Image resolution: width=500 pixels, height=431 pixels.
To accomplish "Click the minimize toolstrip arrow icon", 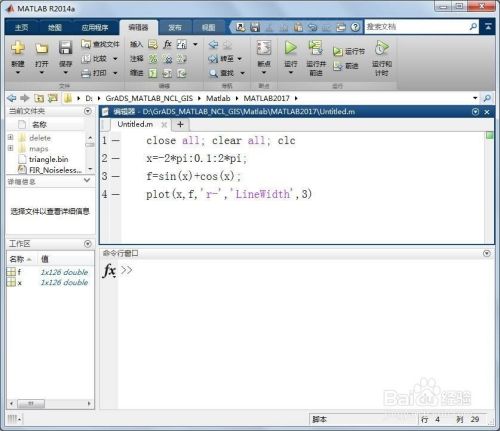I will [488, 27].
